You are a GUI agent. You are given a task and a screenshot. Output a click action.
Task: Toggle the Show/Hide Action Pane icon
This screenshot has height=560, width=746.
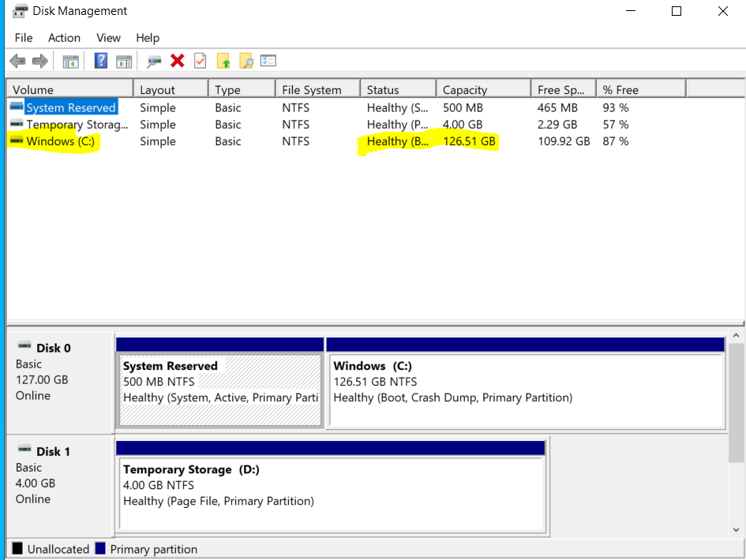coord(124,62)
